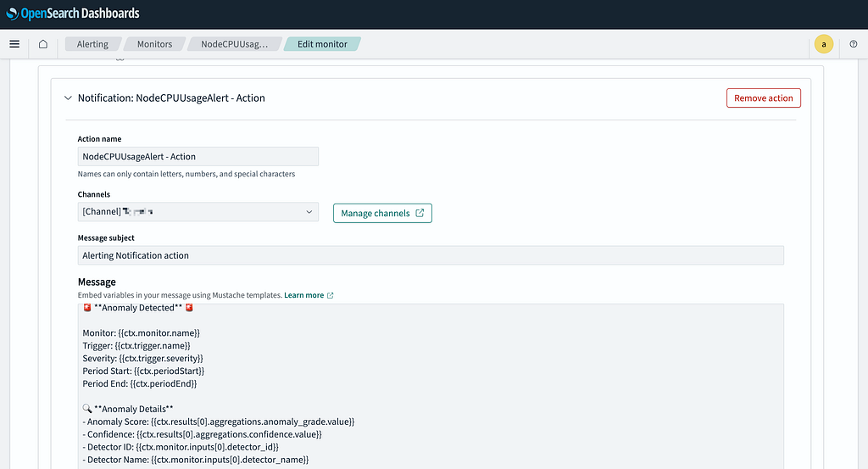The width and height of the screenshot is (868, 469).
Task: Click the Channels field label
Action: pos(93,194)
